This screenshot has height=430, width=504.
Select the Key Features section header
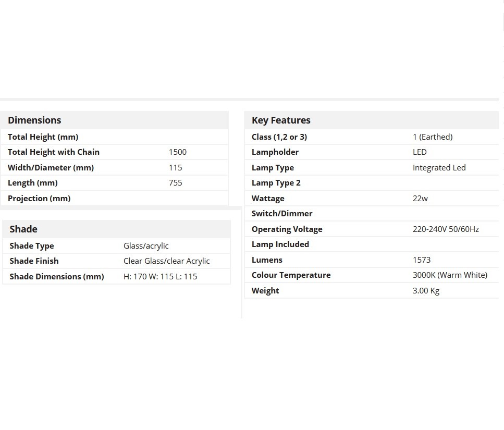281,120
